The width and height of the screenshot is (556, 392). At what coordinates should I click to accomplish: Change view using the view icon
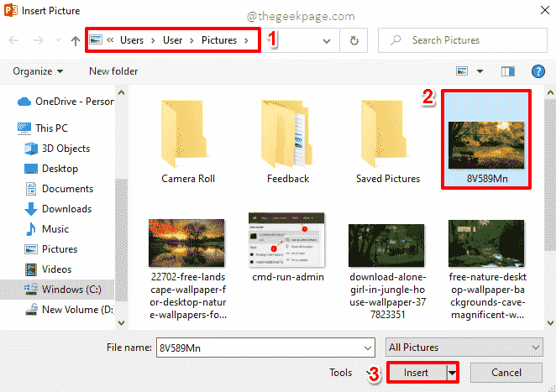[x=462, y=71]
